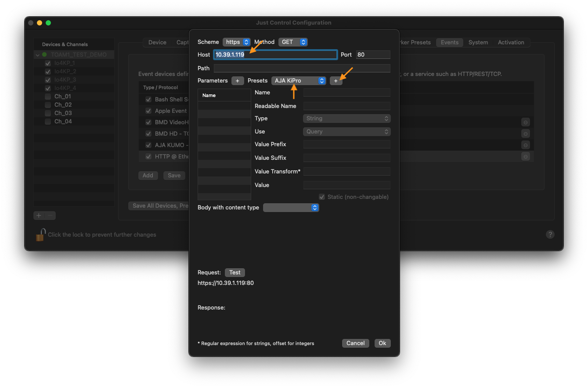Click action icon on BMD HD row

[526, 133]
